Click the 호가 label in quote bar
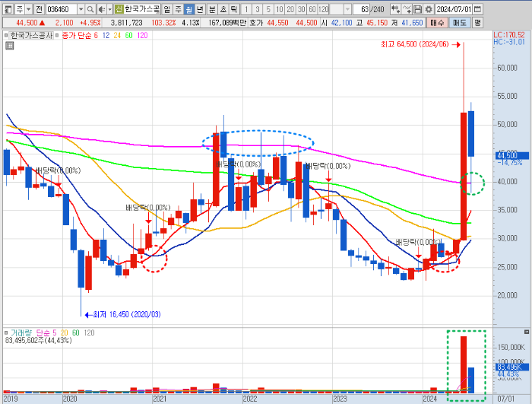 256,23
